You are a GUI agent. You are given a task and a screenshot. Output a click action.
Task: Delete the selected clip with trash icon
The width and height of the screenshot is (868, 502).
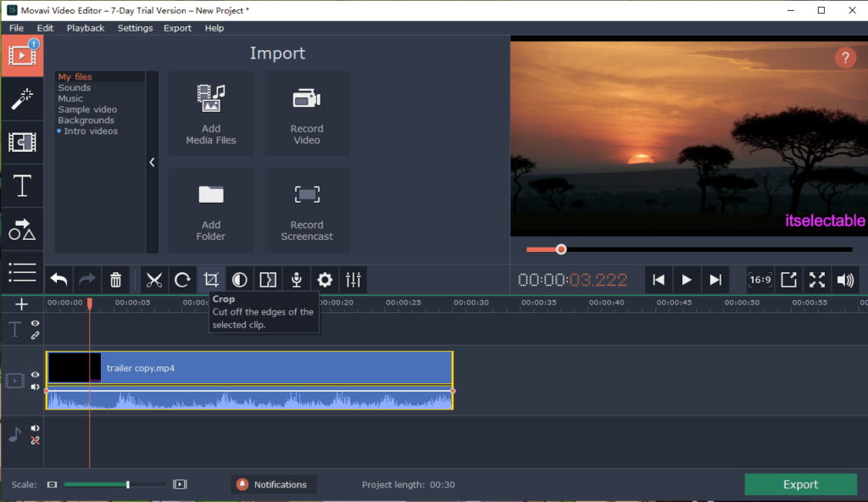coord(115,280)
